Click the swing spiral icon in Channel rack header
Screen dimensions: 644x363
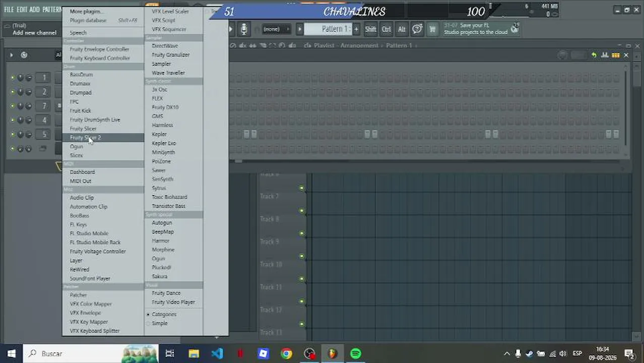pos(24,55)
